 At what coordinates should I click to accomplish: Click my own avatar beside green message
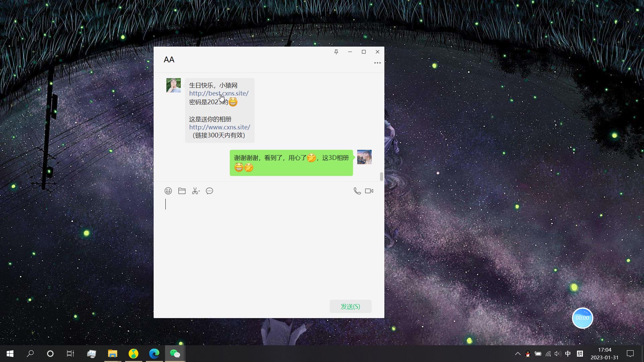(364, 157)
